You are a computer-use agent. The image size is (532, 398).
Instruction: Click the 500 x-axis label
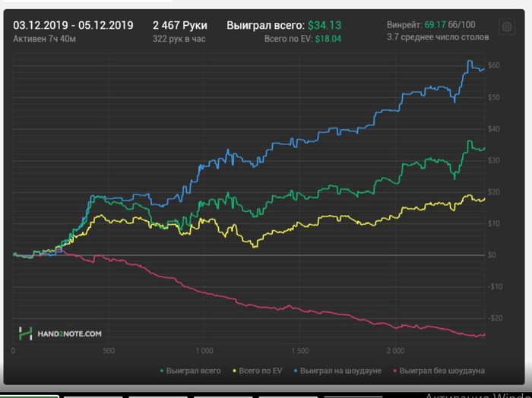[109, 351]
